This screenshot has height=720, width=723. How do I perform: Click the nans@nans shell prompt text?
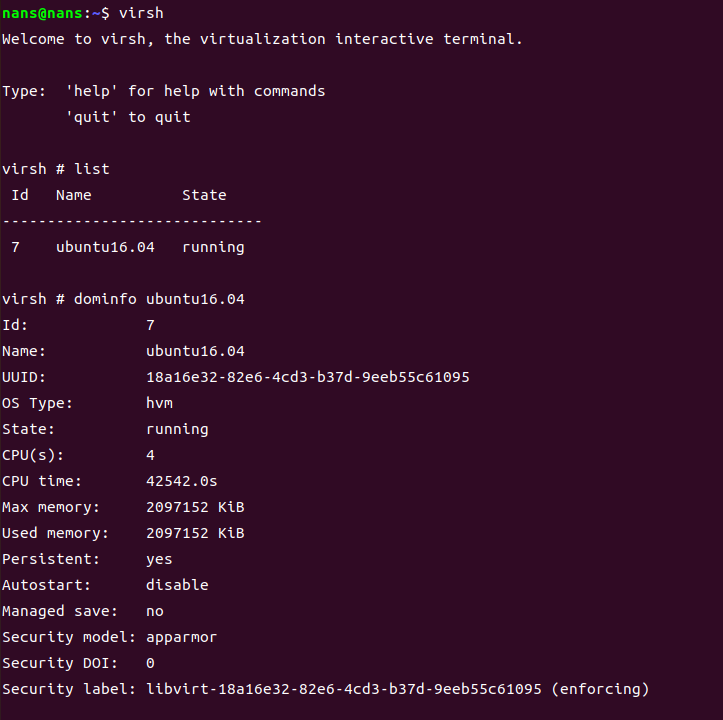click(42, 13)
